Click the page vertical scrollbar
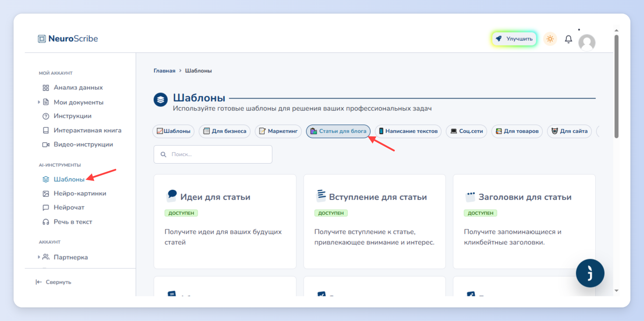 click(x=616, y=87)
